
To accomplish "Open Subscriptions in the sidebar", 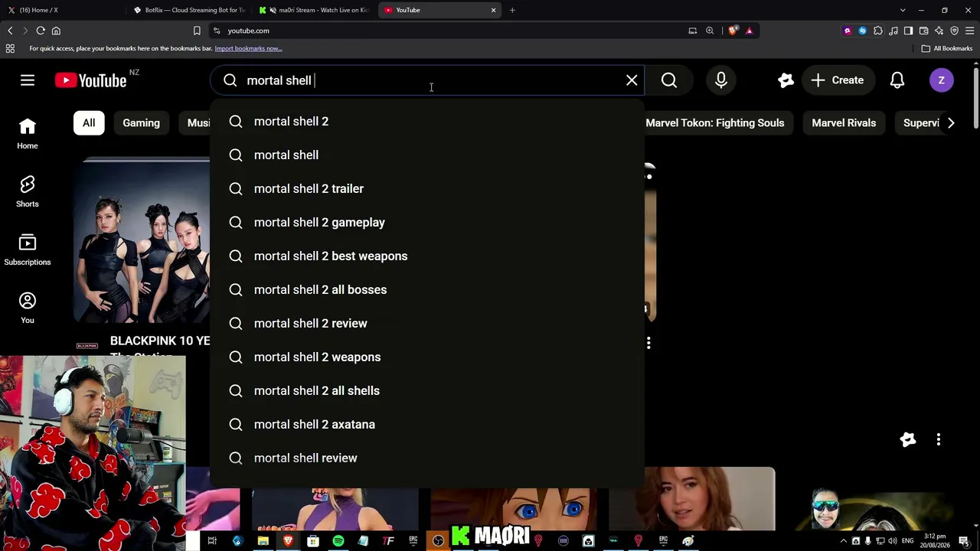I will pyautogui.click(x=28, y=249).
